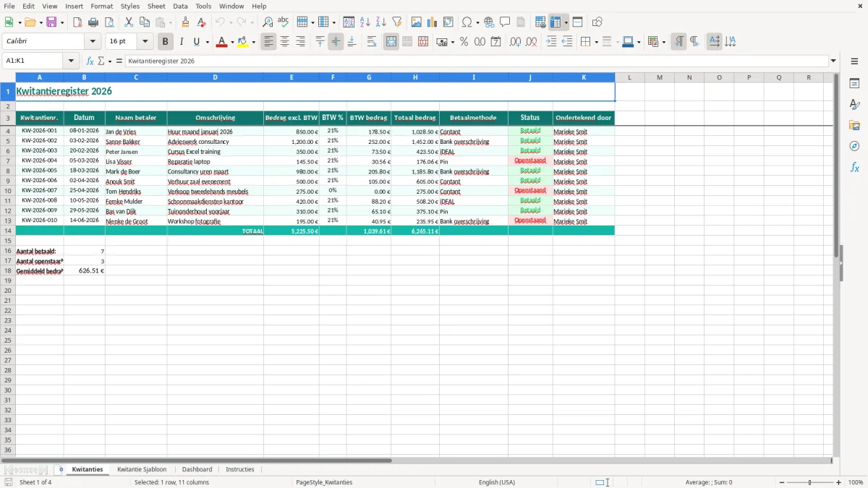Apply the red Font Color swatch

[x=221, y=42]
